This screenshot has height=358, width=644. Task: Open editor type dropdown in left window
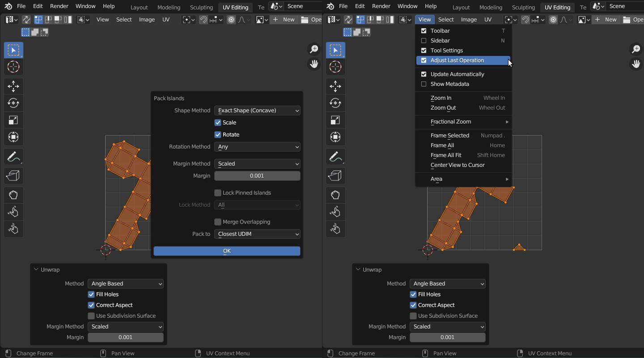tap(11, 20)
